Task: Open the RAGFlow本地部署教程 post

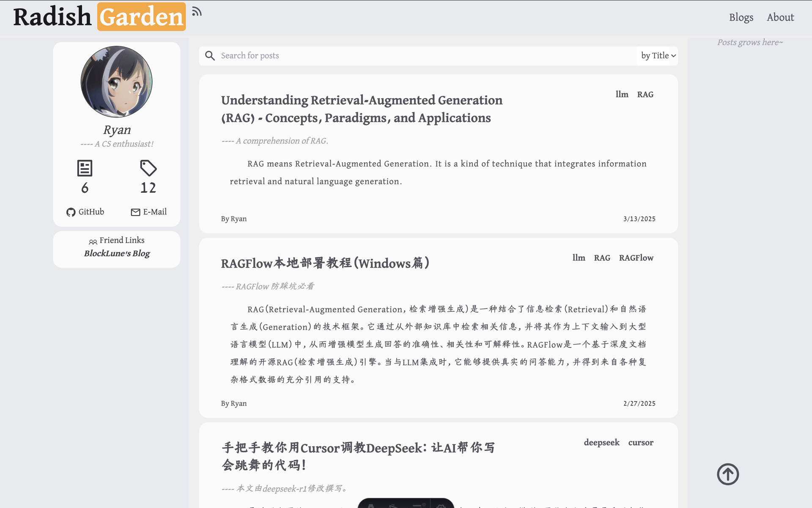Action: click(325, 263)
